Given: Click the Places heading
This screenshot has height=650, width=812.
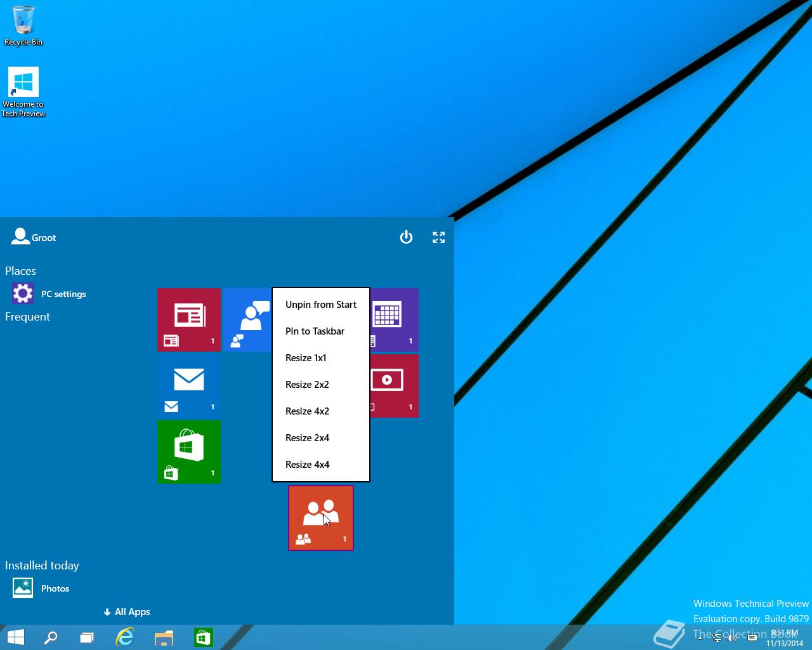Looking at the screenshot, I should [x=20, y=271].
